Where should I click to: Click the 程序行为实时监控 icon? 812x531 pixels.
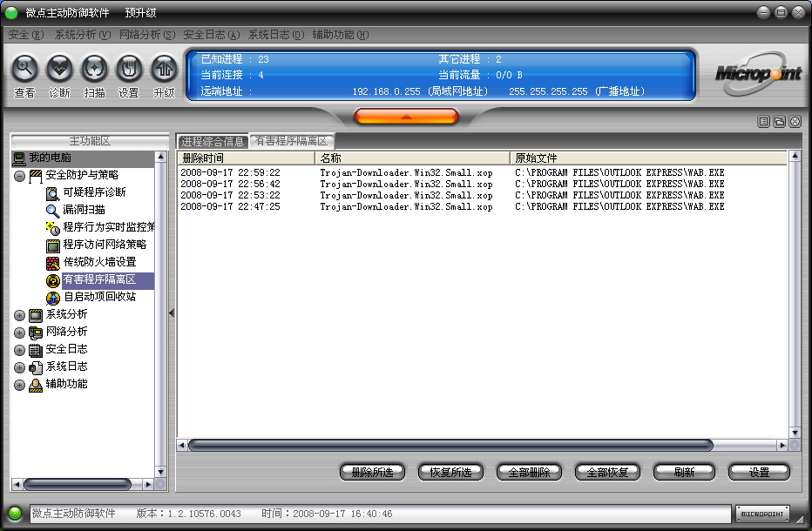(x=53, y=228)
